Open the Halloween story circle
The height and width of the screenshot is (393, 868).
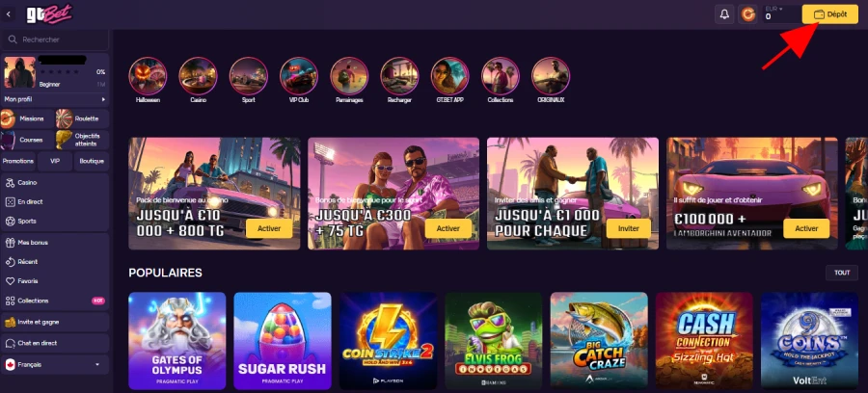tap(148, 76)
